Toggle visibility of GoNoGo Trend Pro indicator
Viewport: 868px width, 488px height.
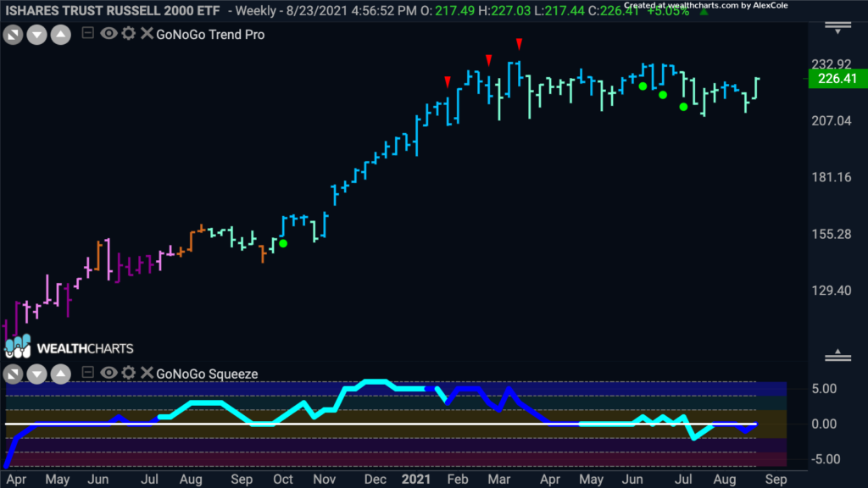pos(108,33)
